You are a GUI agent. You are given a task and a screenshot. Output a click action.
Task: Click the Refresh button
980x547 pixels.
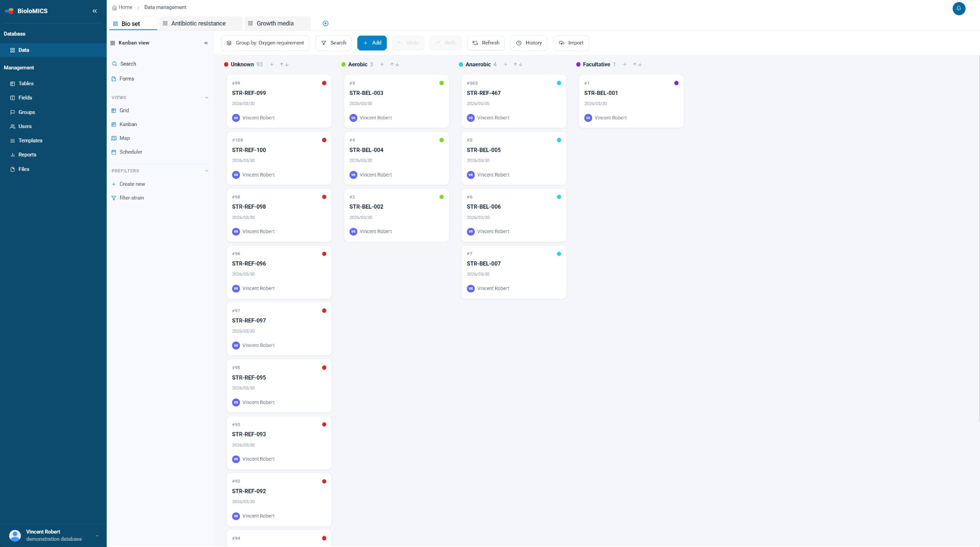[485, 43]
